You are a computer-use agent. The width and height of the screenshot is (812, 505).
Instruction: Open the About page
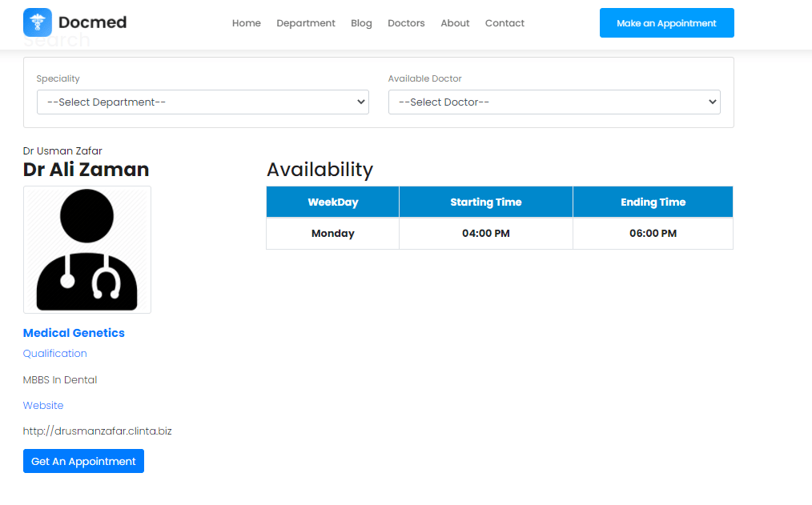pos(455,23)
